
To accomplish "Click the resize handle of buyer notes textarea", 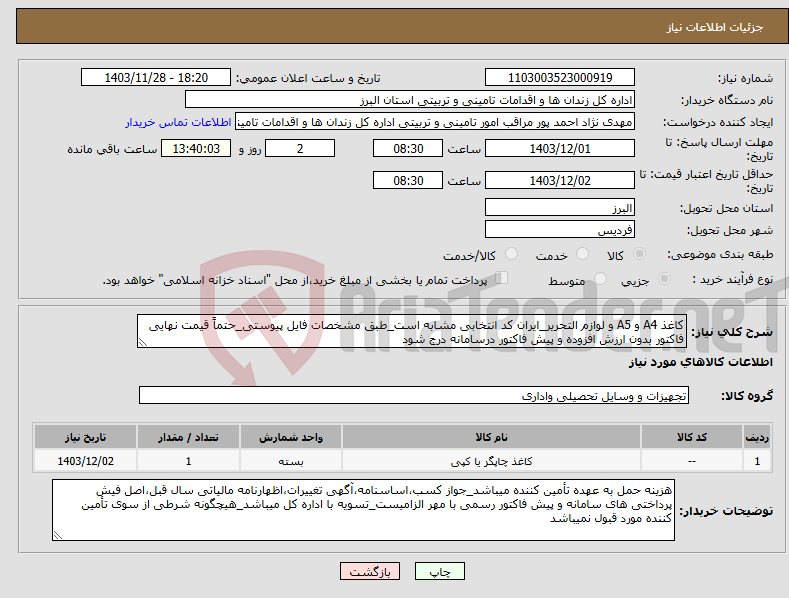I will pyautogui.click(x=58, y=536).
